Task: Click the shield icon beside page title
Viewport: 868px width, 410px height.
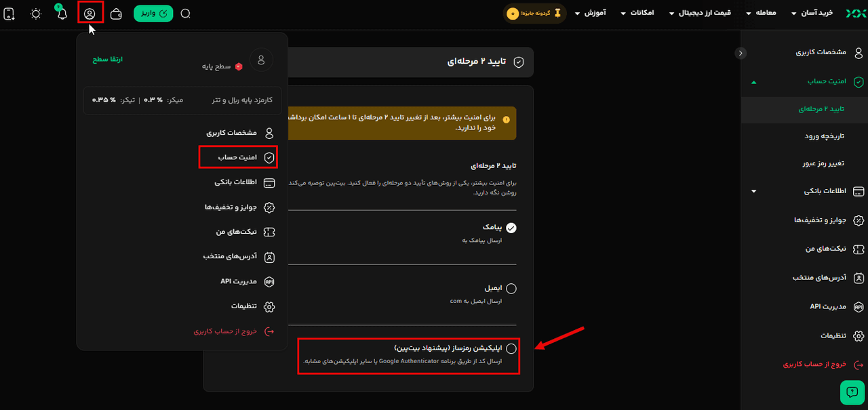Action: pos(519,62)
